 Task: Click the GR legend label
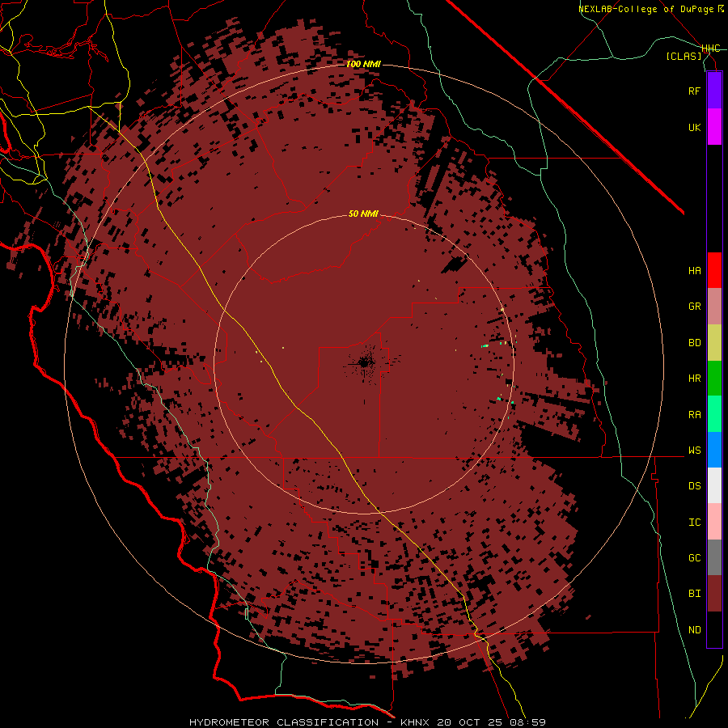click(x=694, y=307)
